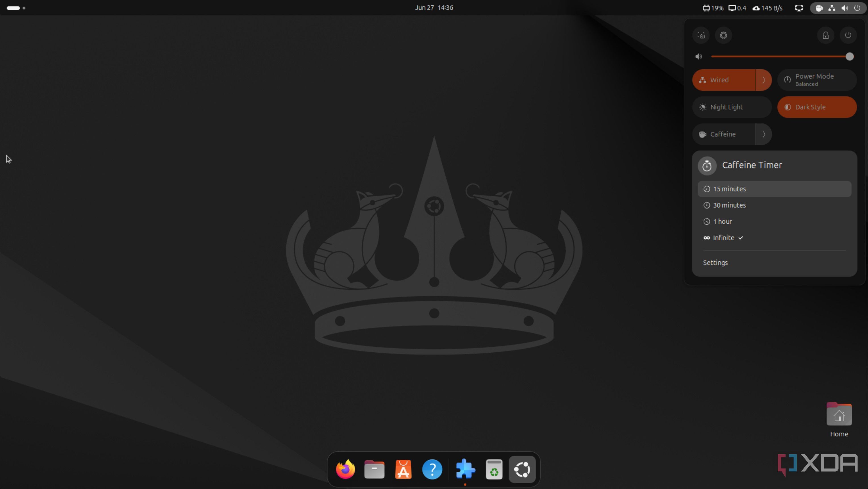The height and width of the screenshot is (489, 868).
Task: Click the lock screen icon
Action: tap(825, 36)
